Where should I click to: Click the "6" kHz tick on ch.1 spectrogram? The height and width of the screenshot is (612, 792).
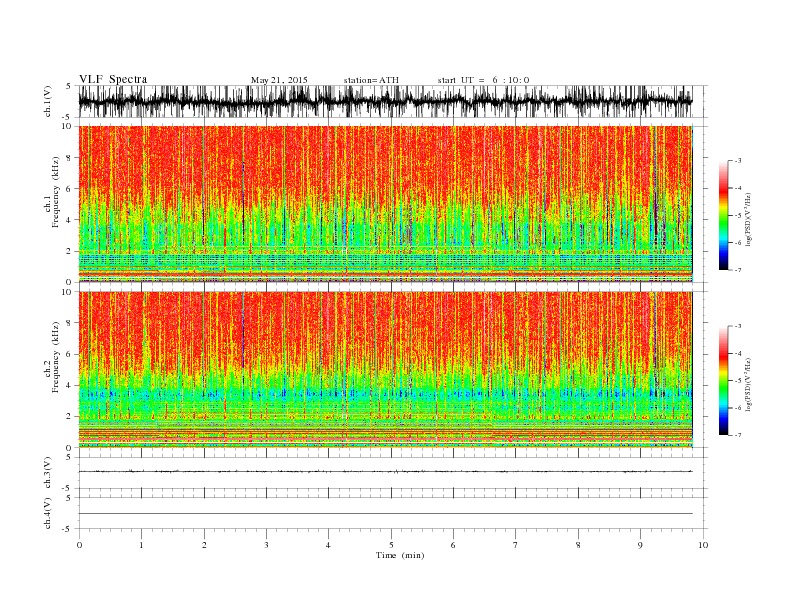pos(70,189)
